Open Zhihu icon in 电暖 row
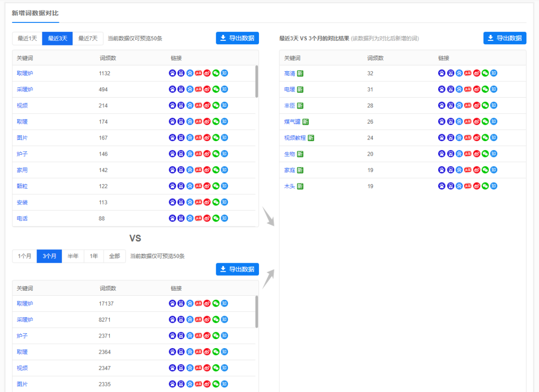Screen dimensions: 539x392 point(494,89)
